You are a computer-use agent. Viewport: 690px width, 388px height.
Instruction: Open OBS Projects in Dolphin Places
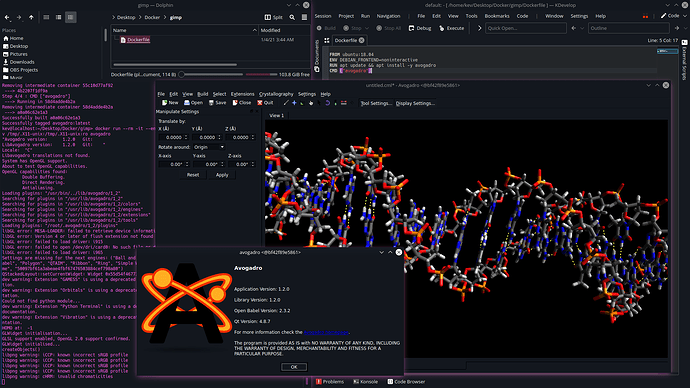20,70
